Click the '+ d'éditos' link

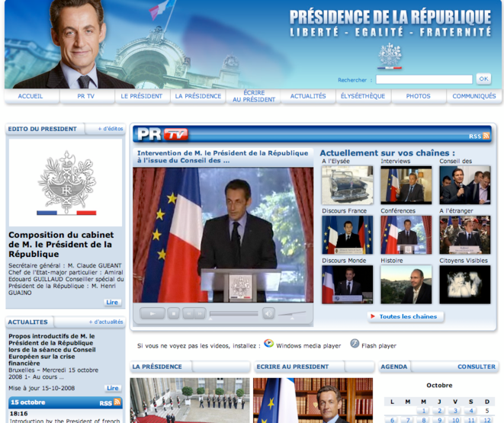tap(111, 129)
